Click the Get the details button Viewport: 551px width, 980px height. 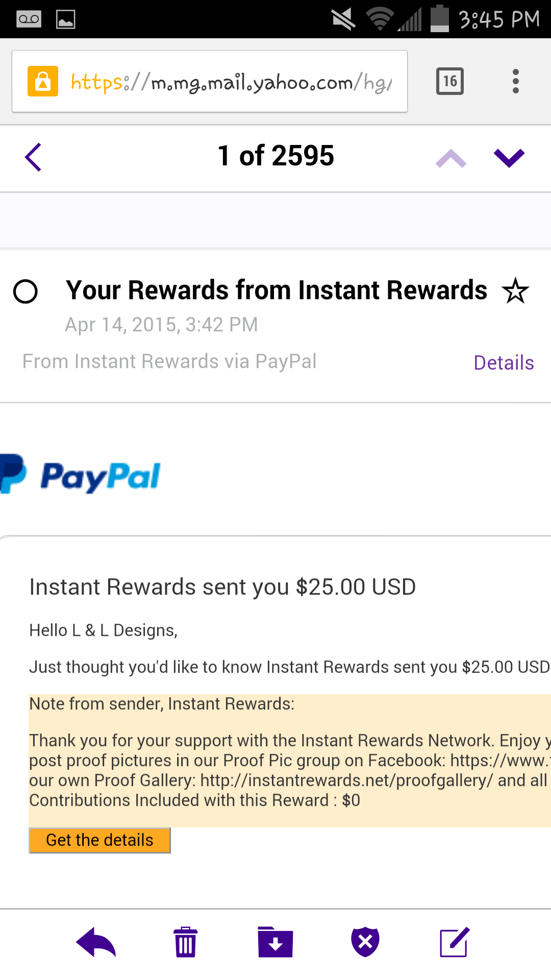click(99, 840)
